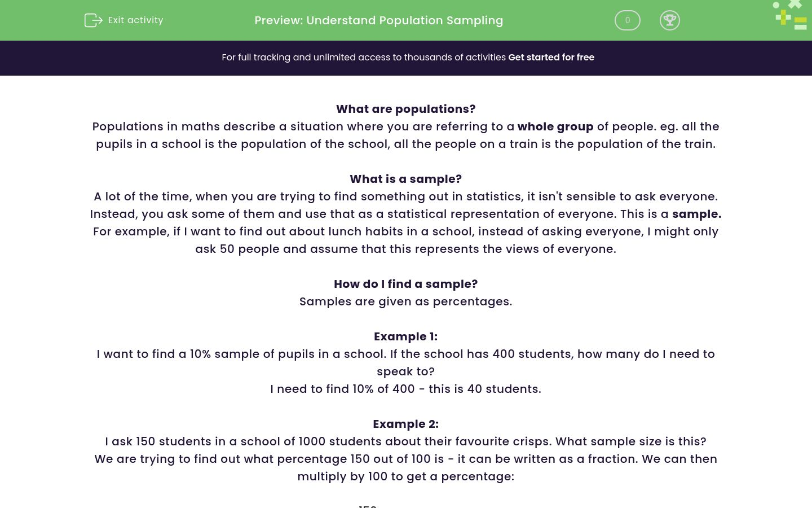Click the Exit activity door icon
Screen dimensions: 812x508
coord(94,20)
